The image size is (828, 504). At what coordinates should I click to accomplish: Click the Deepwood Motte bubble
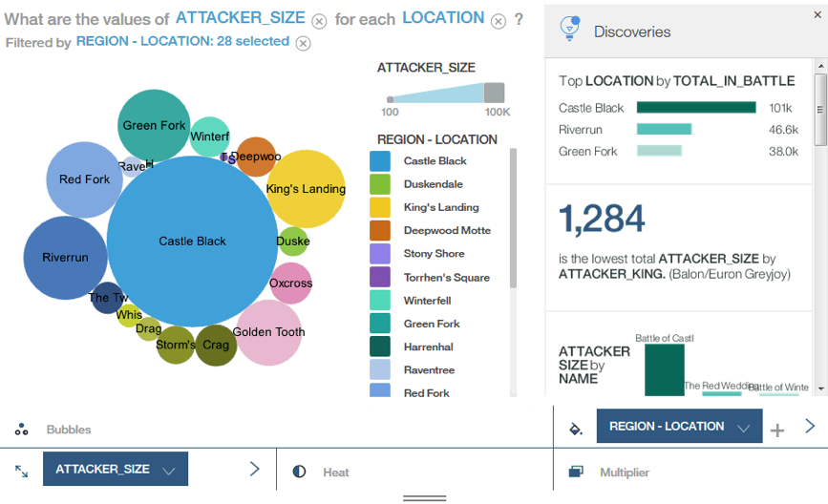click(x=257, y=157)
